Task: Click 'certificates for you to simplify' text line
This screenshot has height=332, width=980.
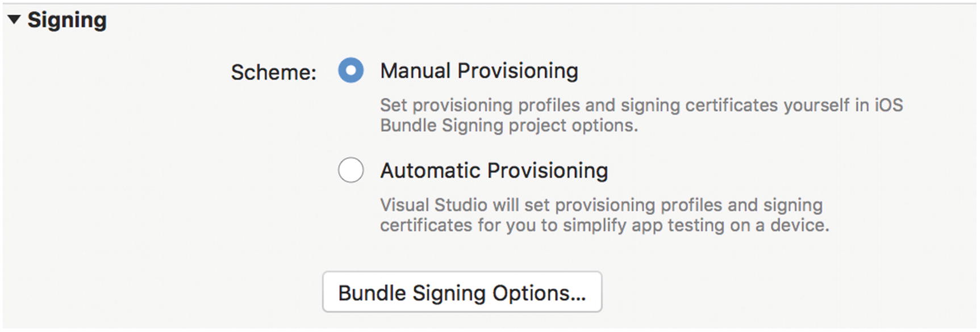Action: click(x=604, y=225)
